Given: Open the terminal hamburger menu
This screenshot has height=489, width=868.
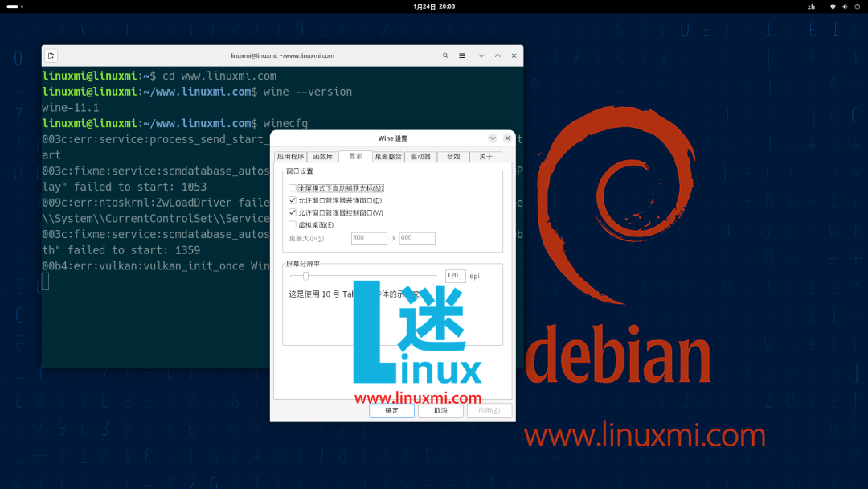Looking at the screenshot, I should [x=461, y=55].
